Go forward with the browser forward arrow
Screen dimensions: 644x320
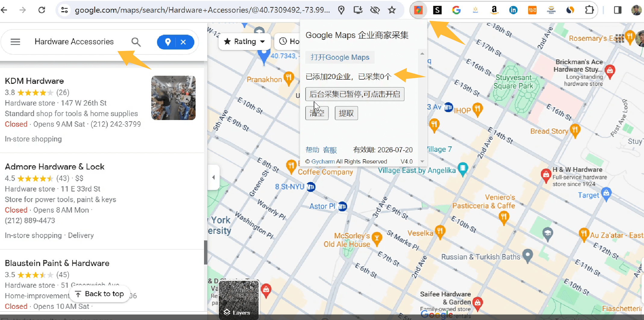click(23, 10)
